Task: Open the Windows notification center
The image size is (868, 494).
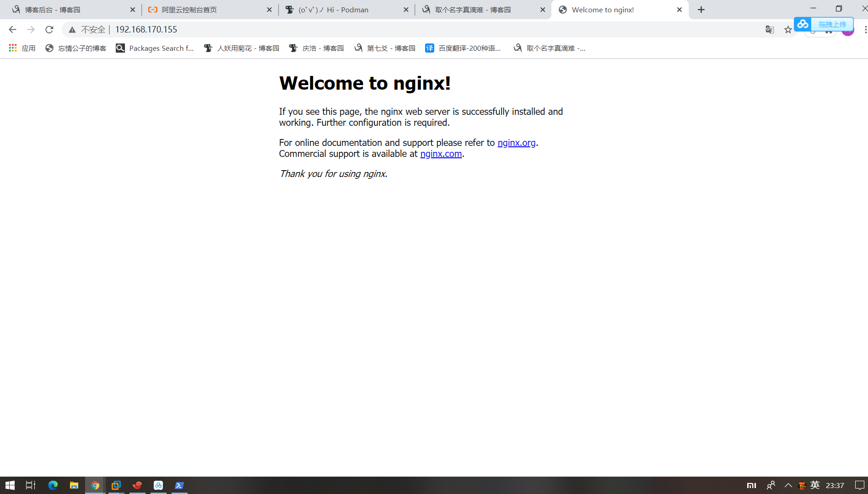Action: click(859, 485)
